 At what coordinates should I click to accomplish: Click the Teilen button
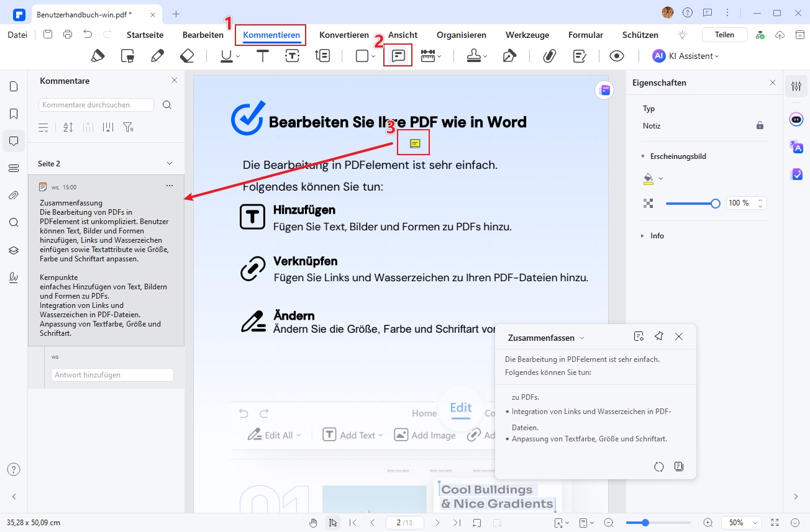pos(724,34)
